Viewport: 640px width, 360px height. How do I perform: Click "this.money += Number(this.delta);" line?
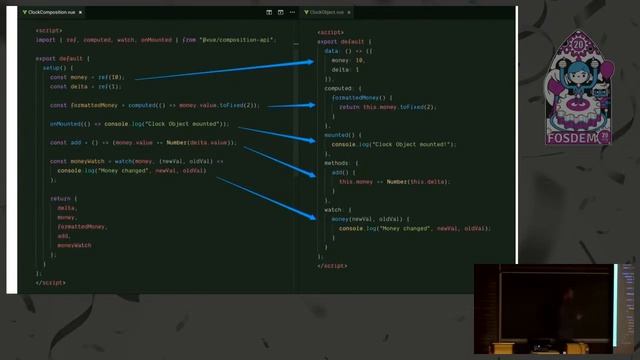point(394,182)
